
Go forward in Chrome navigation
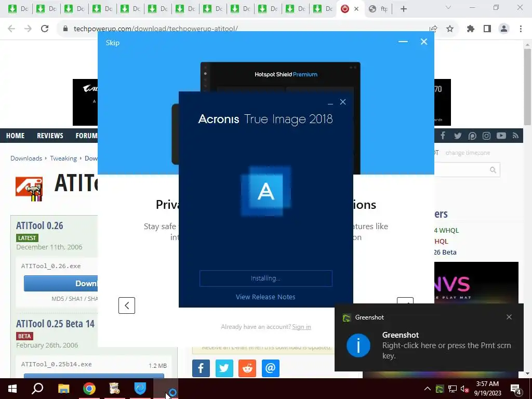[x=28, y=29]
